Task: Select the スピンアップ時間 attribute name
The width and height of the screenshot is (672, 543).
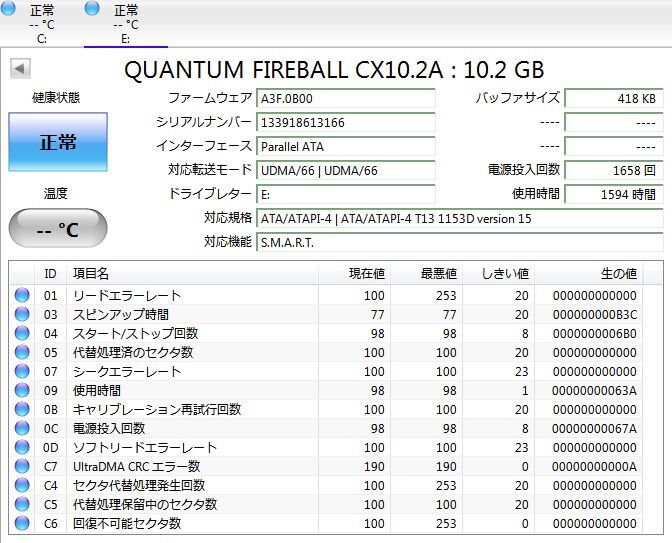Action: coord(121,314)
